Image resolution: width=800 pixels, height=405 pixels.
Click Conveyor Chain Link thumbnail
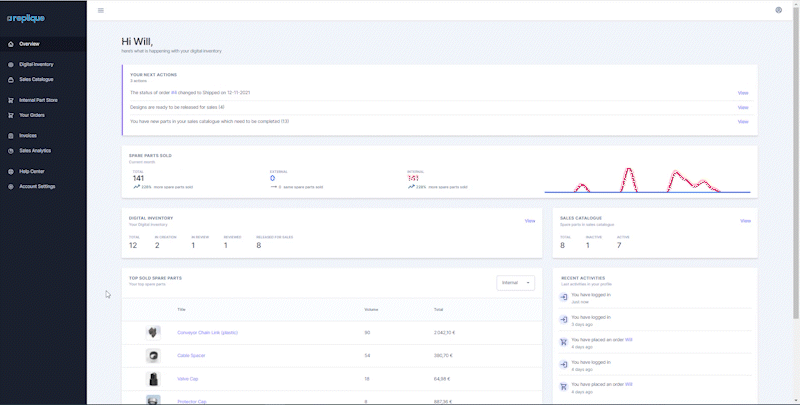click(x=153, y=333)
